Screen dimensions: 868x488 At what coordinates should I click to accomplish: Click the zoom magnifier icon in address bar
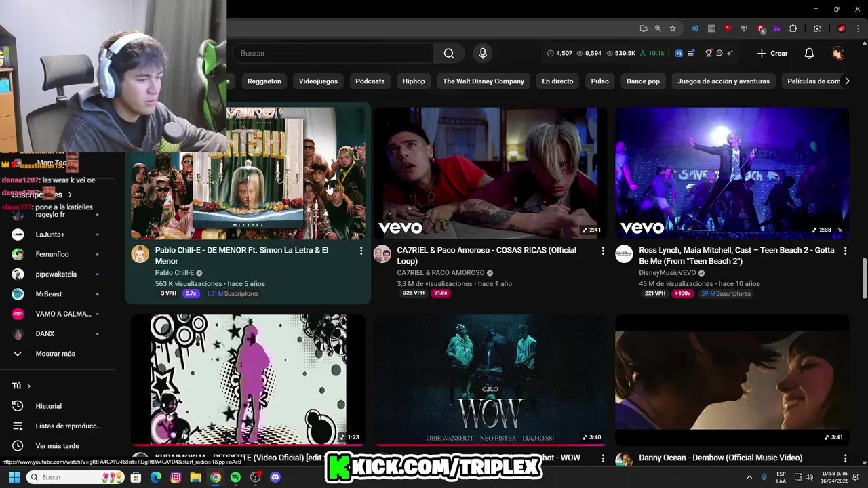coord(658,28)
